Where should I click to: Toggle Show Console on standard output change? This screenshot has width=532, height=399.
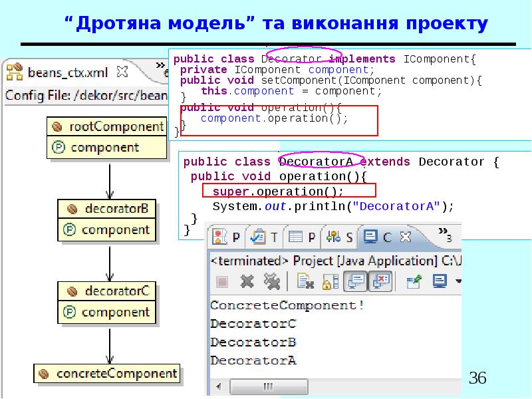pyautogui.click(x=356, y=281)
